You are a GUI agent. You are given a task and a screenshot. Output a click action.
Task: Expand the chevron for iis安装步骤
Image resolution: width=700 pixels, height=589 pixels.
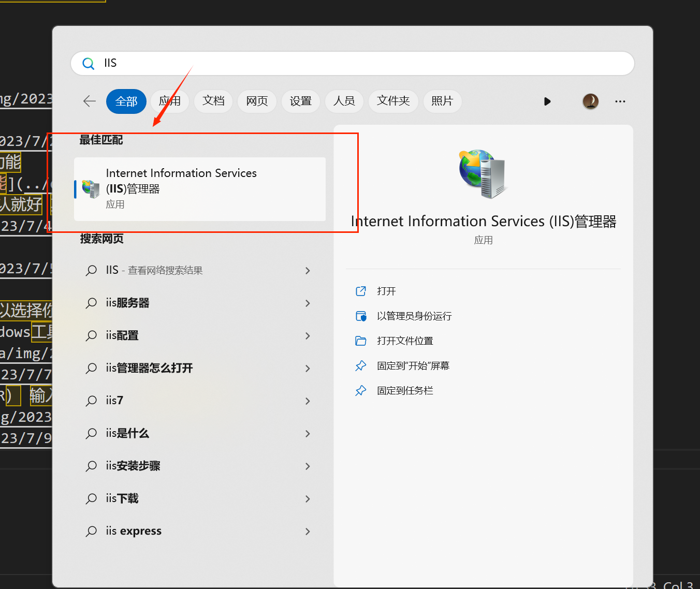click(308, 466)
